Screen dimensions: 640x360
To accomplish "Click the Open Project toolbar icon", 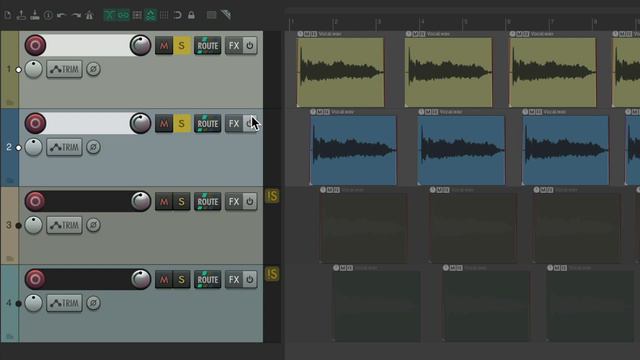I will click(21, 16).
